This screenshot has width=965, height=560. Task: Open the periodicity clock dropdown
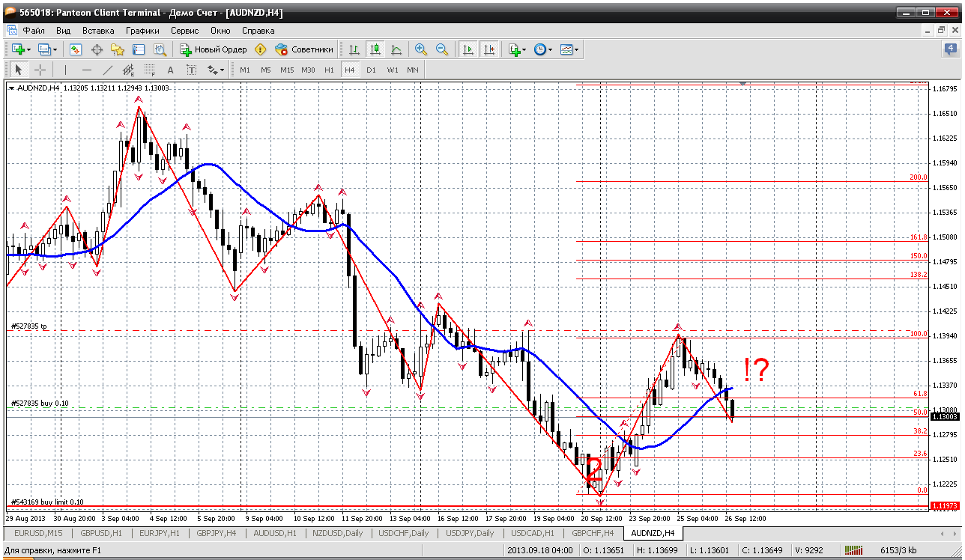(x=542, y=49)
